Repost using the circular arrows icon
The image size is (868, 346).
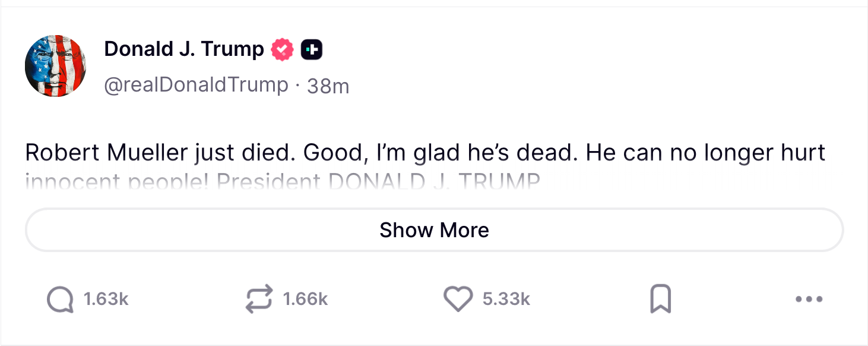259,299
